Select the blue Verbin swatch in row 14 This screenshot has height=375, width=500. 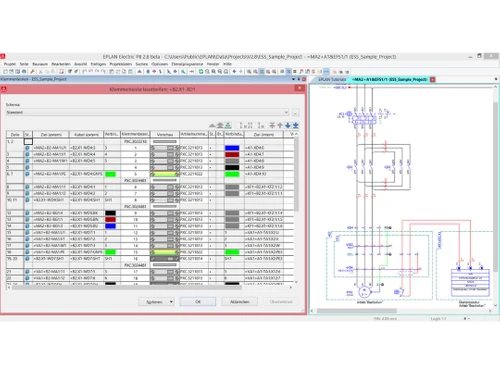coord(110,226)
